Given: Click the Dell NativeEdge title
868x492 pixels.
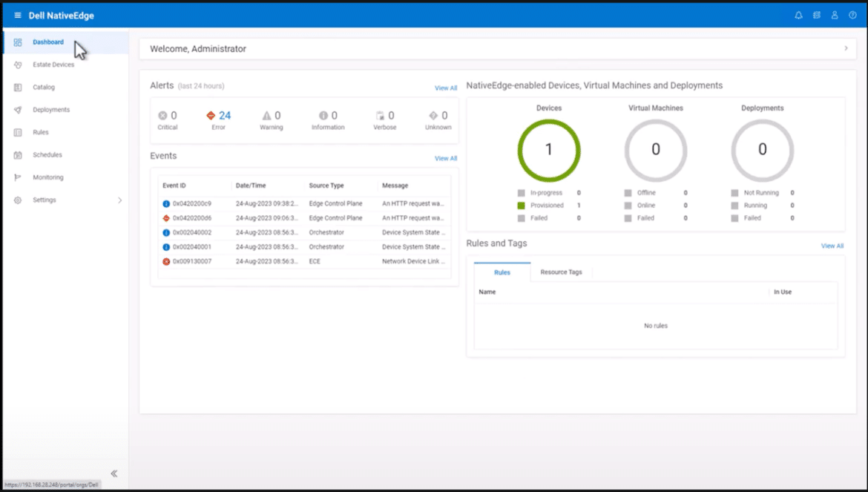Looking at the screenshot, I should pos(62,16).
